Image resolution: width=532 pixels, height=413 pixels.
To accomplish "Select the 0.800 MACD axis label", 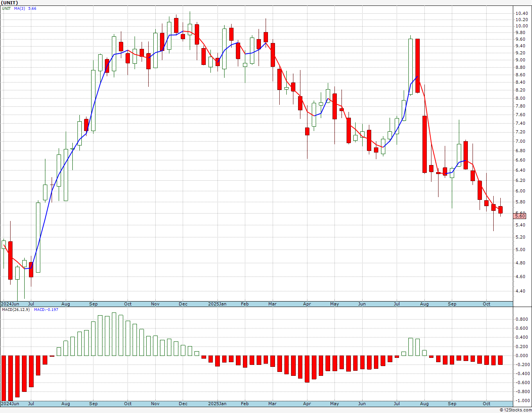I will (x=521, y=319).
